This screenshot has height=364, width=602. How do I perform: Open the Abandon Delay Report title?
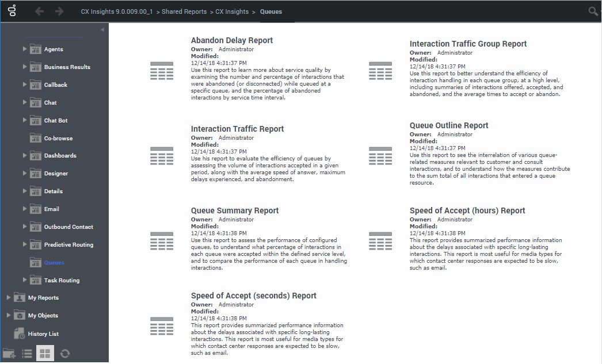[x=232, y=40]
